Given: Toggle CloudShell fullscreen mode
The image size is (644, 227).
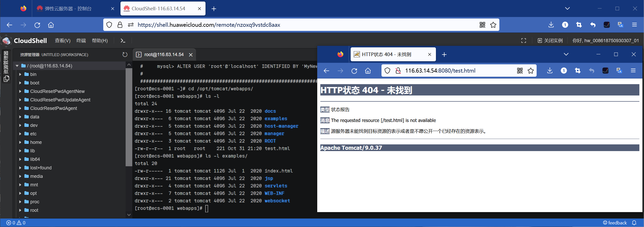Looking at the screenshot, I should coord(524,41).
